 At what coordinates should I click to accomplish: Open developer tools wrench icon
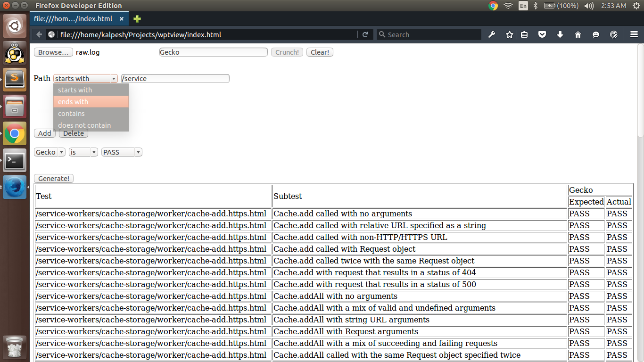(x=492, y=34)
